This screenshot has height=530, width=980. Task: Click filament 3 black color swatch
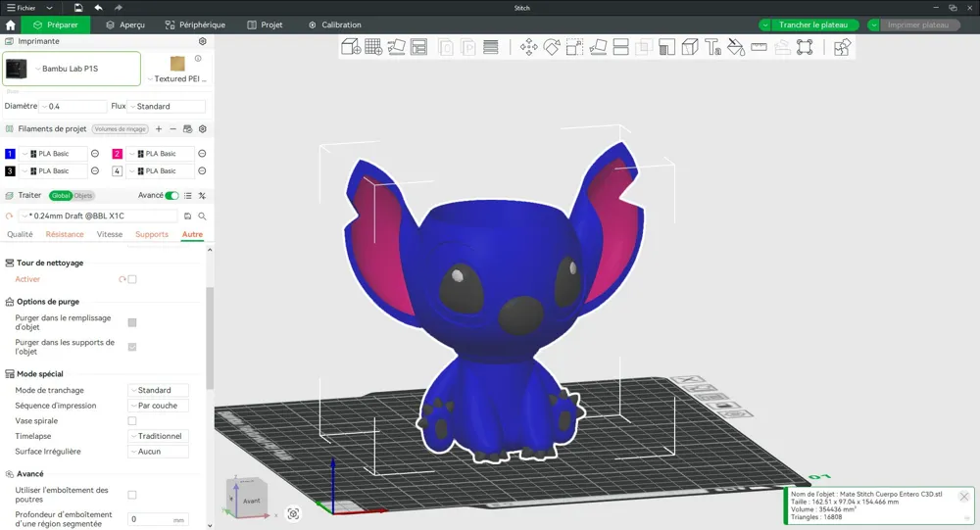pos(10,171)
